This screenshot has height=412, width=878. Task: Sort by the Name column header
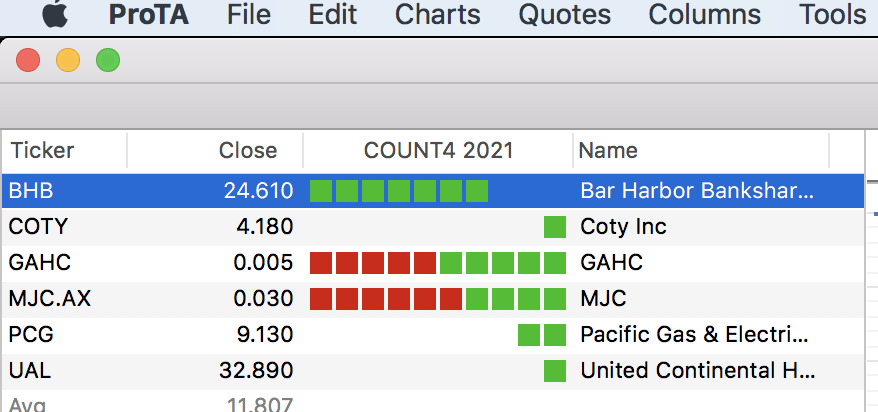coord(608,151)
